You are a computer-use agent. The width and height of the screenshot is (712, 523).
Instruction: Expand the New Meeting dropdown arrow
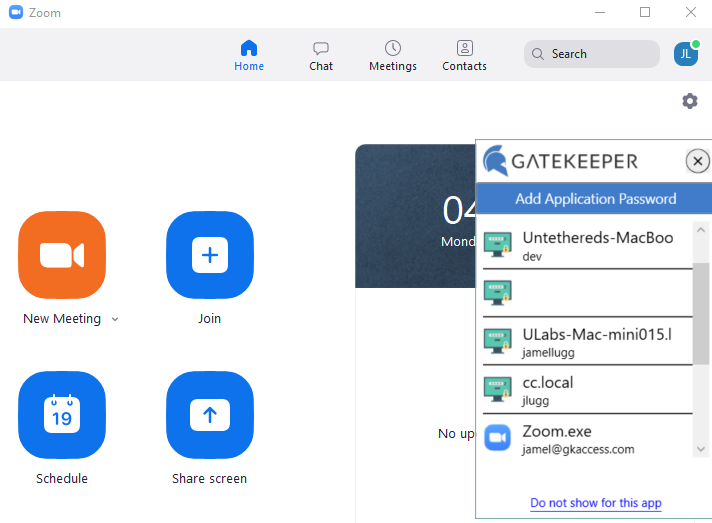[x=115, y=319]
